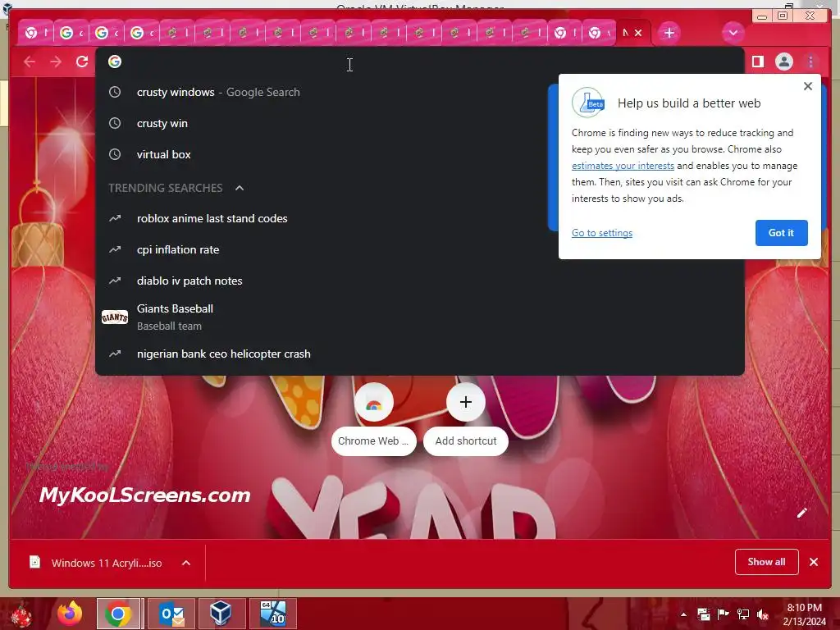Show hidden system tray icons
840x630 pixels.
point(683,614)
